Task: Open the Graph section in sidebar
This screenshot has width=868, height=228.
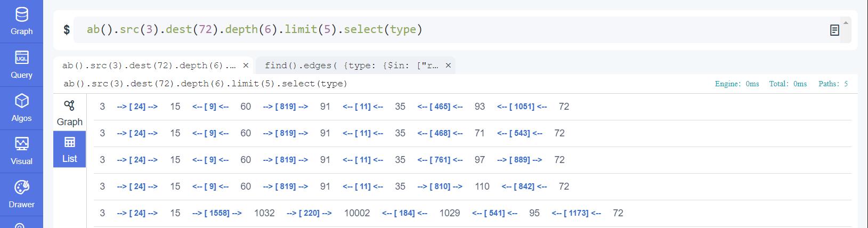Action: pos(21,21)
